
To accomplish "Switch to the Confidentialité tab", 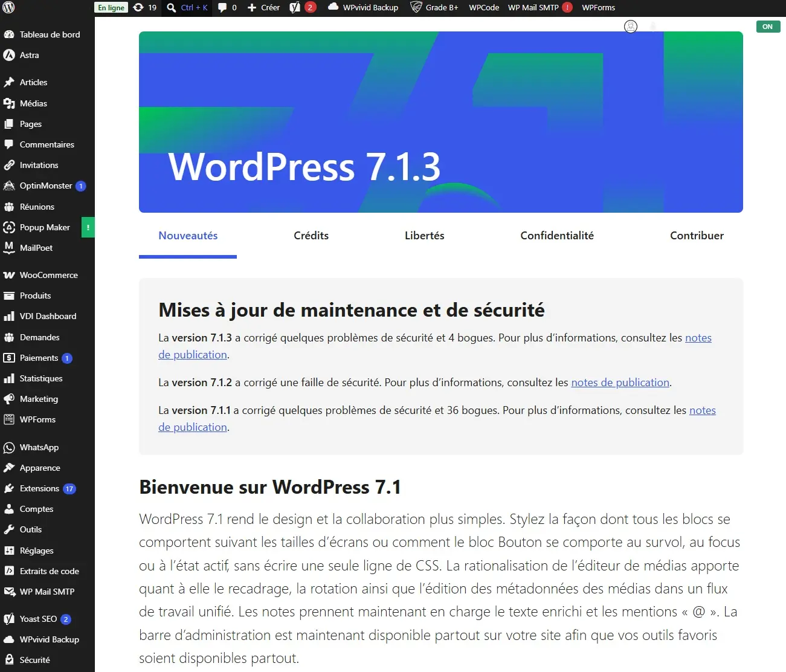I will pos(557,236).
